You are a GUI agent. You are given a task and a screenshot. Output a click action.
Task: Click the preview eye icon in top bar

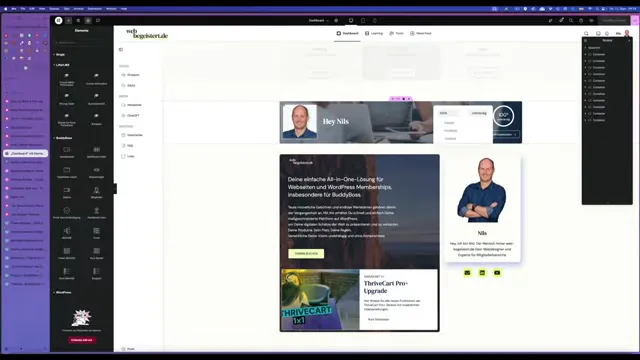(591, 20)
